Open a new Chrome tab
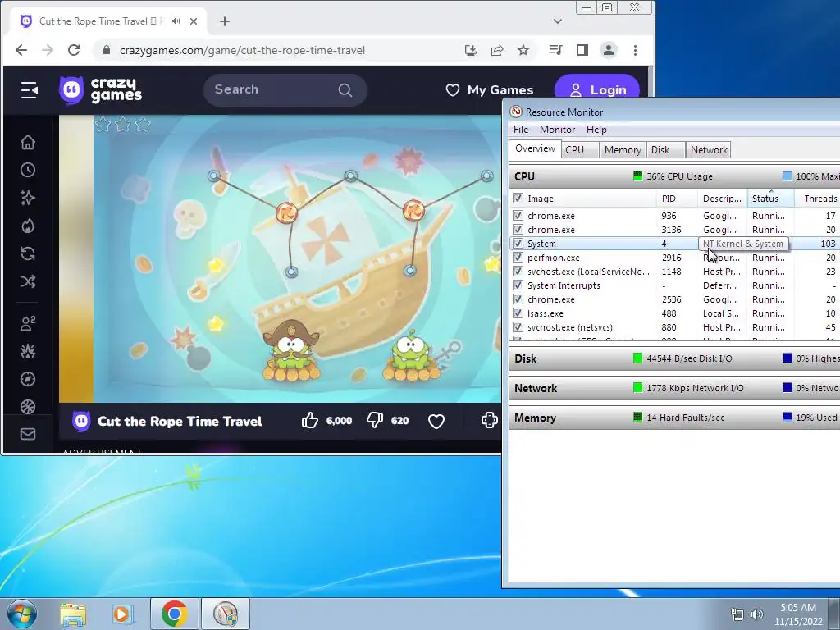 coord(225,21)
